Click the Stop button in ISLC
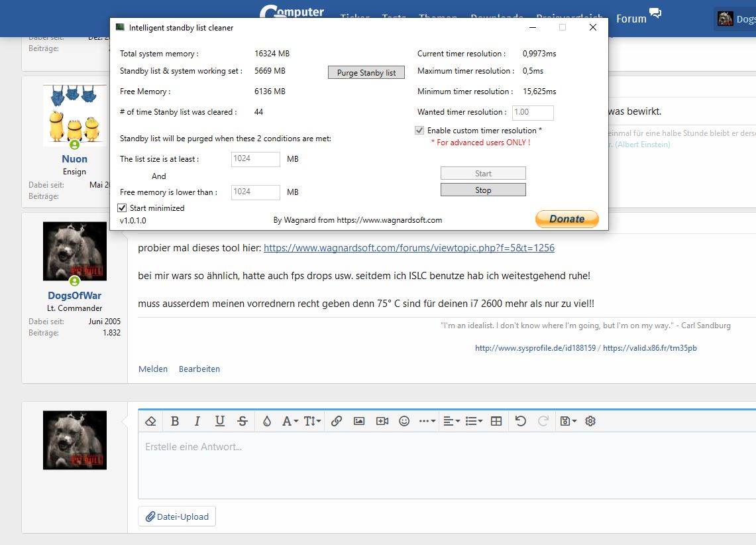This screenshot has width=756, height=545. 483,190
